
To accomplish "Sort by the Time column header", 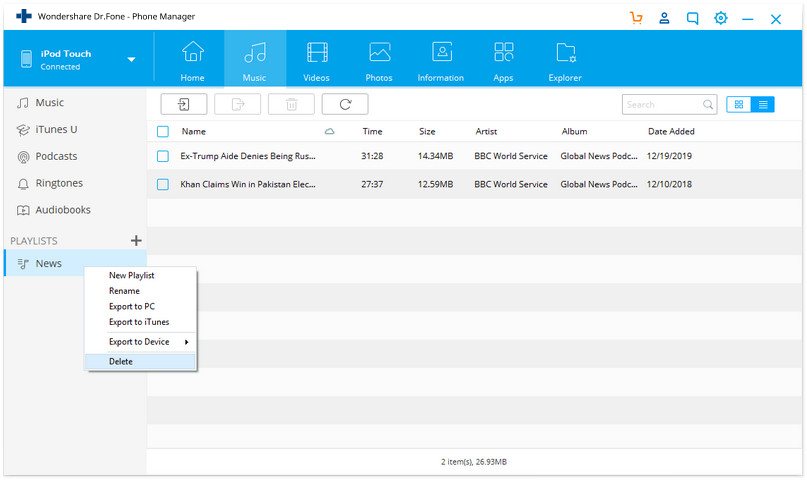I will click(372, 132).
